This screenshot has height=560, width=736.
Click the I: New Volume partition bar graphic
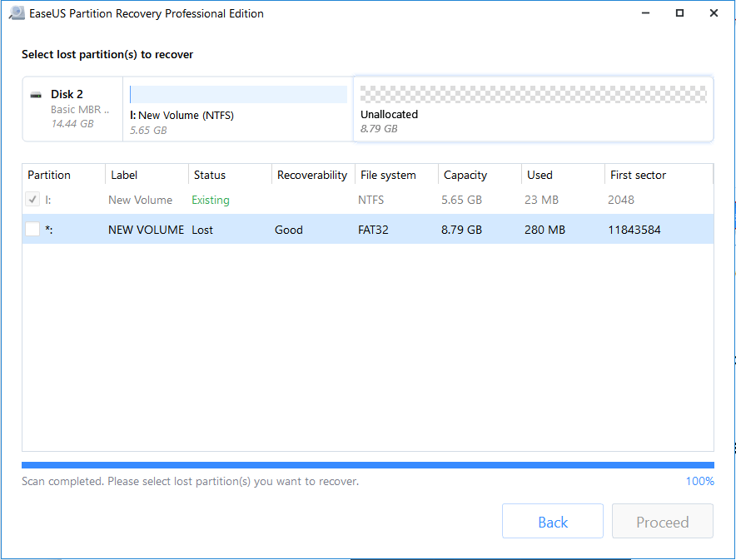click(x=237, y=93)
